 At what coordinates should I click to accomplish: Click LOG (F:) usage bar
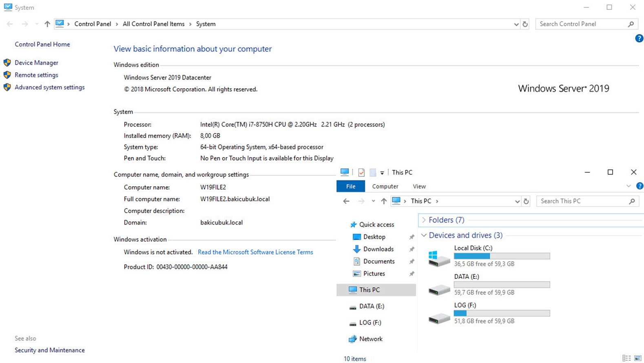502,313
